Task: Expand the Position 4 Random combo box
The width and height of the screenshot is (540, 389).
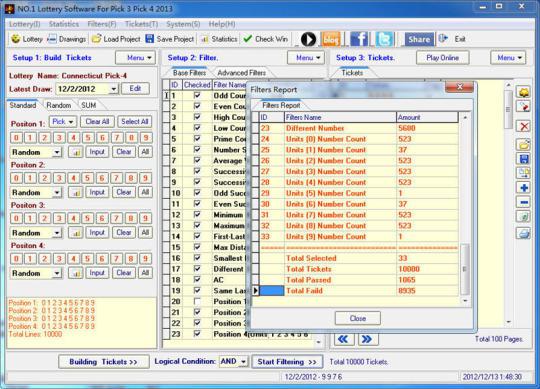Action: 57,273
